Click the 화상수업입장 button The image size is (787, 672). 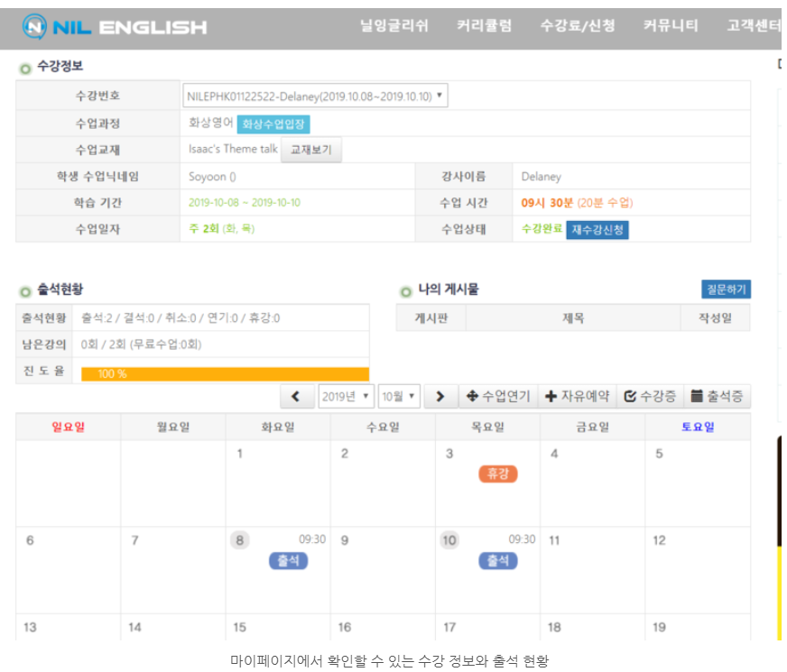click(273, 124)
